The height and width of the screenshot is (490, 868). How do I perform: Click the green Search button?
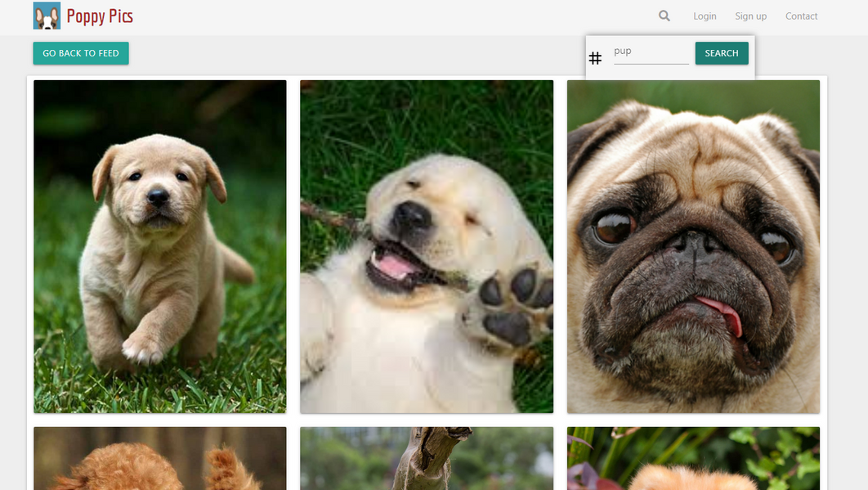coord(722,53)
